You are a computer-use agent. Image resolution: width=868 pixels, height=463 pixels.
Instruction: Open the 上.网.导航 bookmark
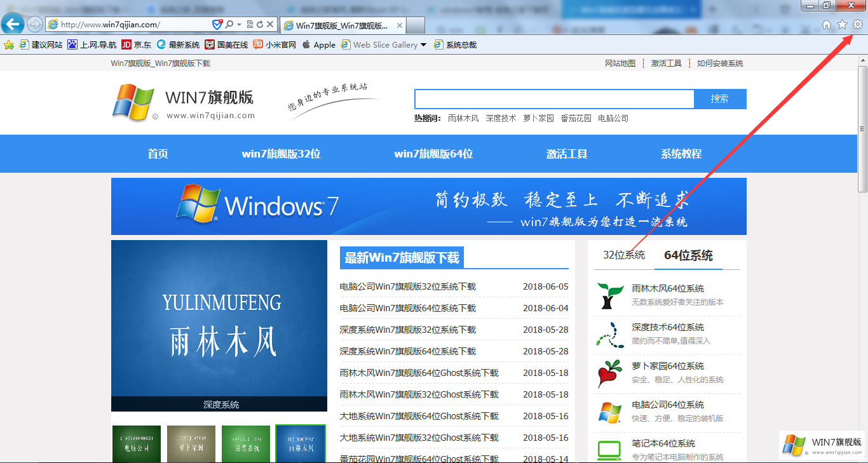(92, 44)
